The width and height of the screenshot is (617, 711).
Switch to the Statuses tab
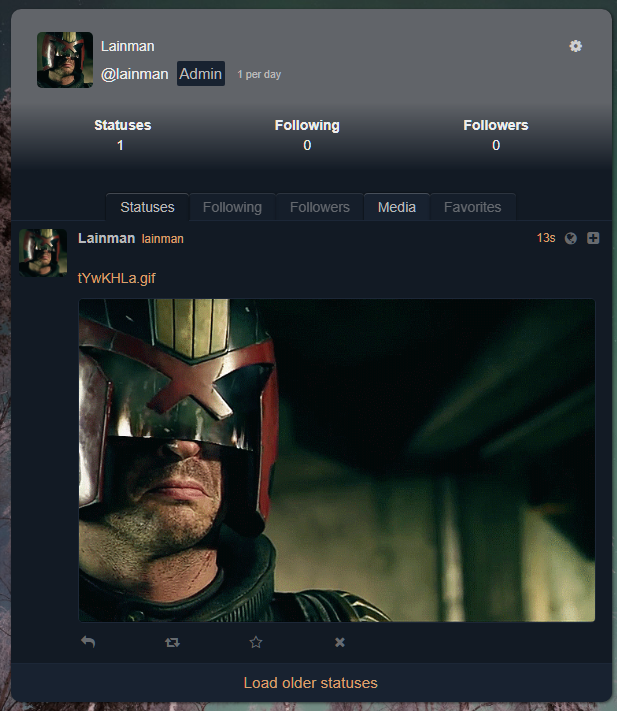point(147,207)
